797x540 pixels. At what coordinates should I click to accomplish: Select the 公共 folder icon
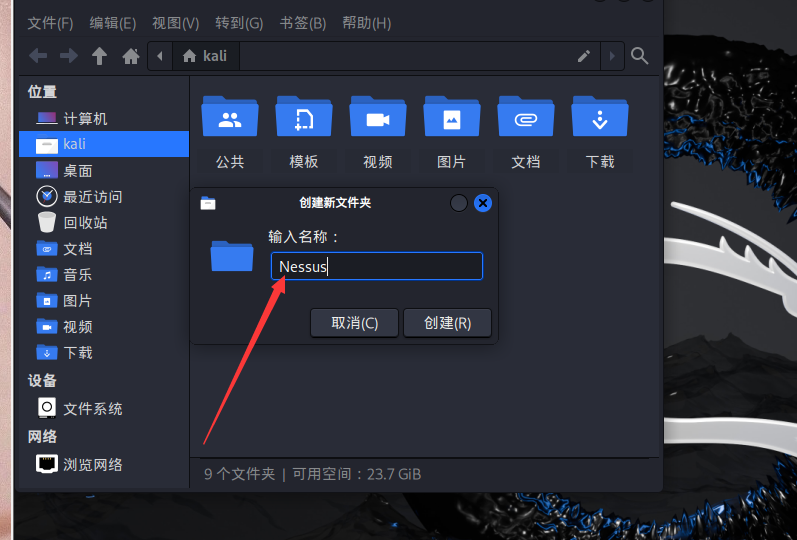tap(230, 117)
